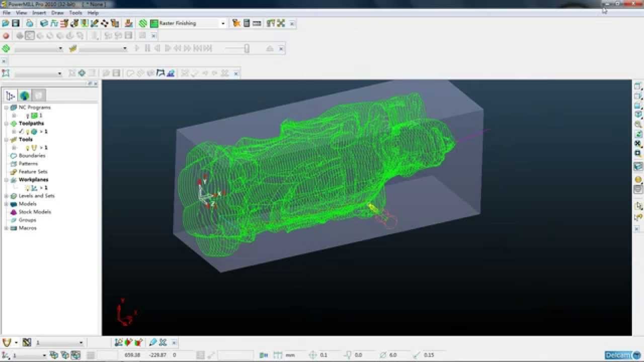
Task: Open the Tools menu
Action: click(x=75, y=13)
